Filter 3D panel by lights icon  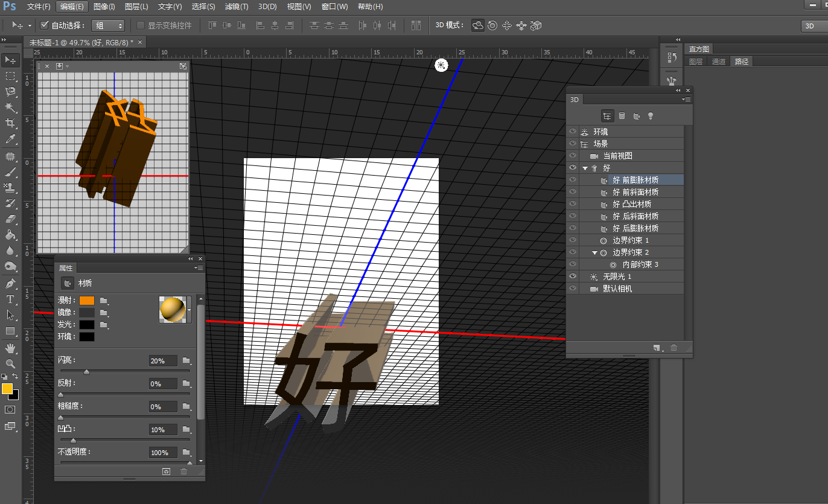[651, 116]
